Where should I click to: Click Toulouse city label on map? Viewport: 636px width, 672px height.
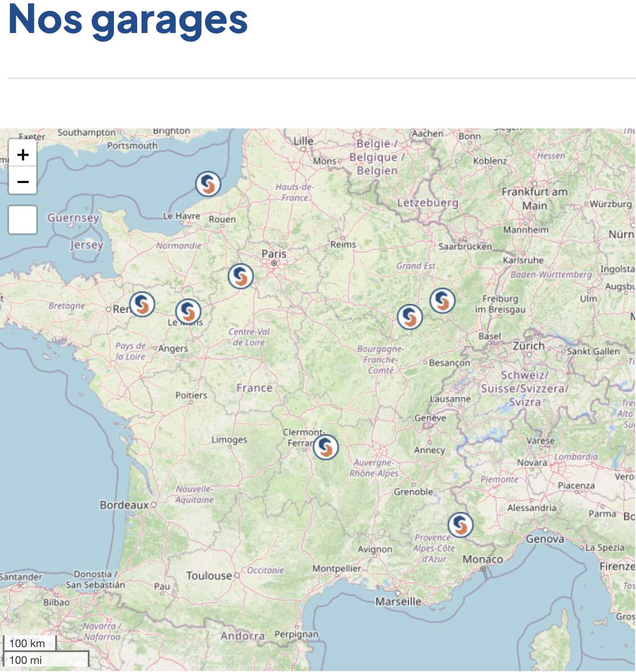point(209,575)
